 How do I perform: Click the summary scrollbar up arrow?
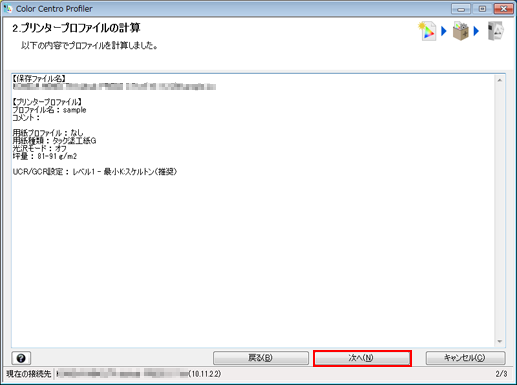point(500,80)
